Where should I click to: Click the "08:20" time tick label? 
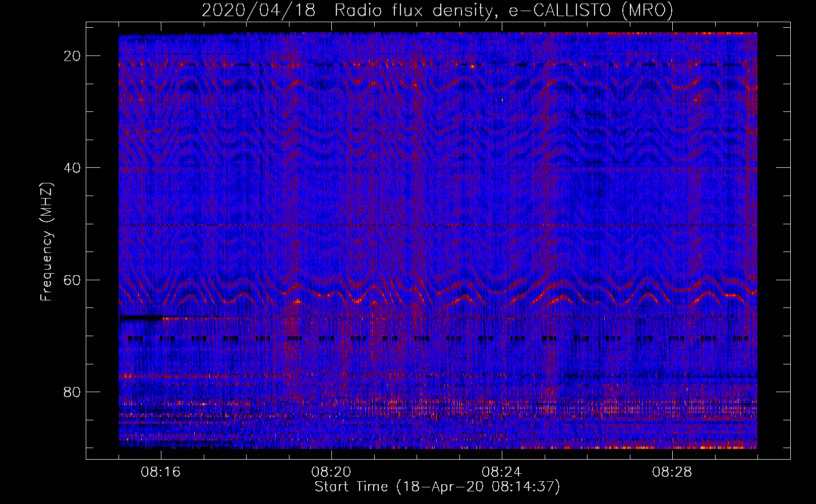(331, 472)
